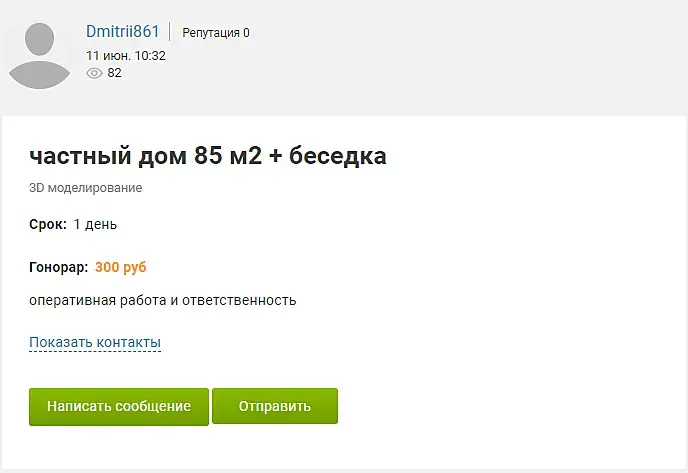Click the deadline value 1 день

[95, 224]
